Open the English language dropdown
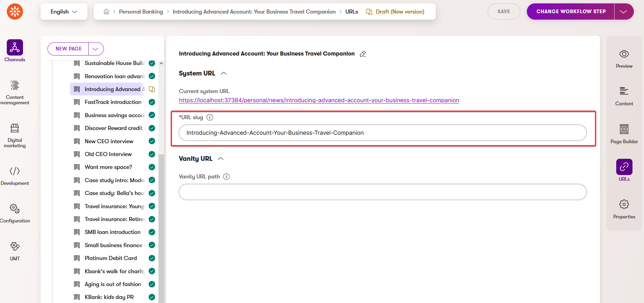 [64, 12]
